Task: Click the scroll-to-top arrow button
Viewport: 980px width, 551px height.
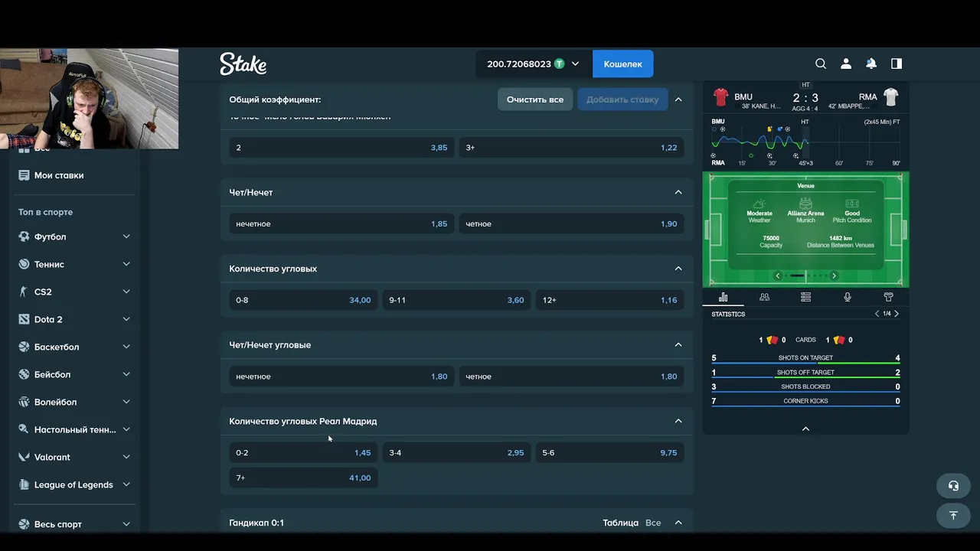Action: click(x=953, y=516)
